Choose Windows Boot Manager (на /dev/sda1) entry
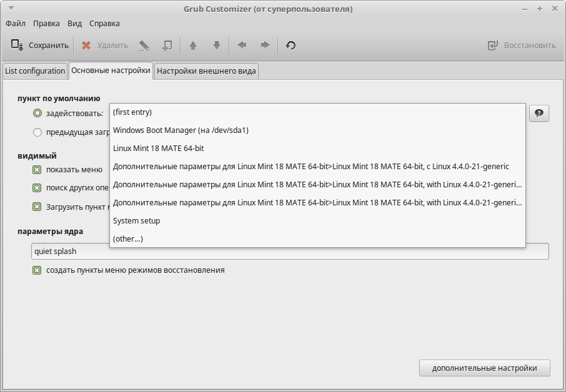Image resolution: width=566 pixels, height=392 pixels. coord(317,130)
